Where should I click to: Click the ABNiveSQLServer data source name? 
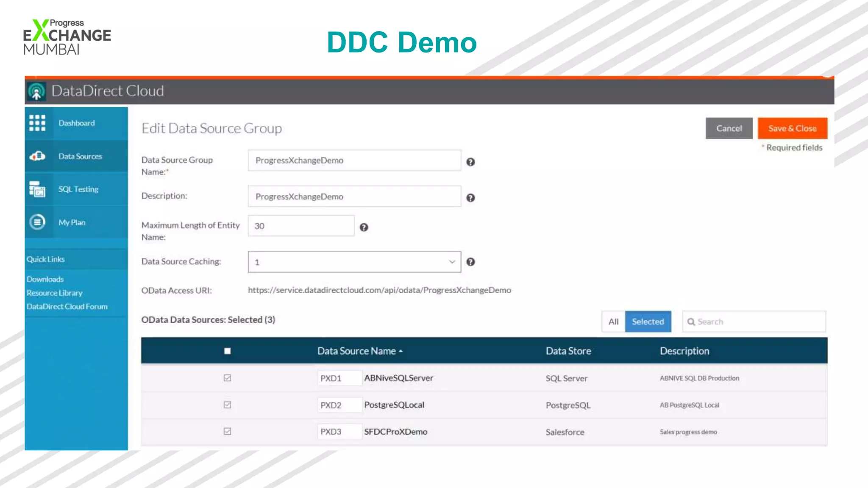(399, 378)
